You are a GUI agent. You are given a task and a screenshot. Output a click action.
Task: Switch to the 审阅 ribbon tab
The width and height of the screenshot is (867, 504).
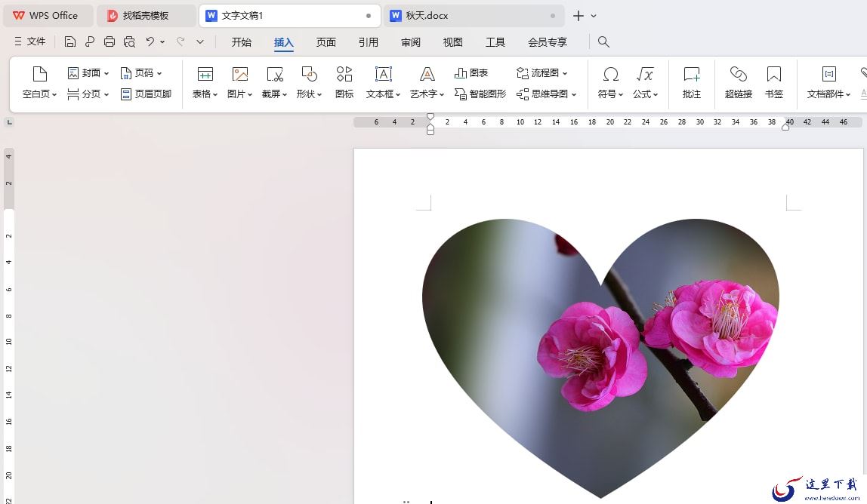click(x=411, y=42)
